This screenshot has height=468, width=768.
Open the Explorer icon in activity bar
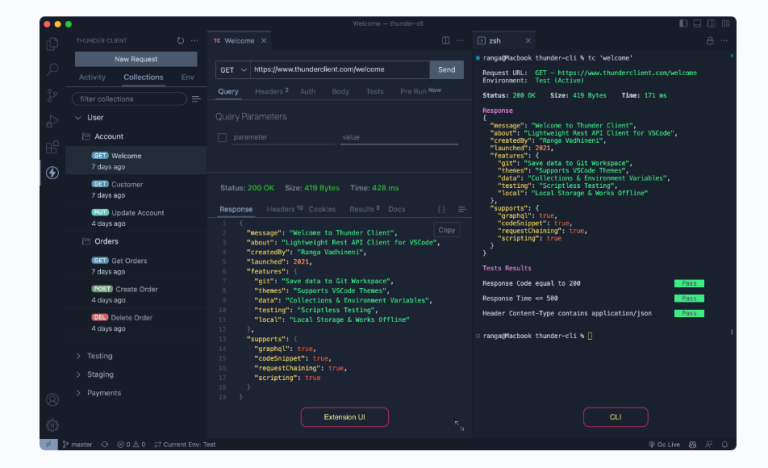(52, 43)
